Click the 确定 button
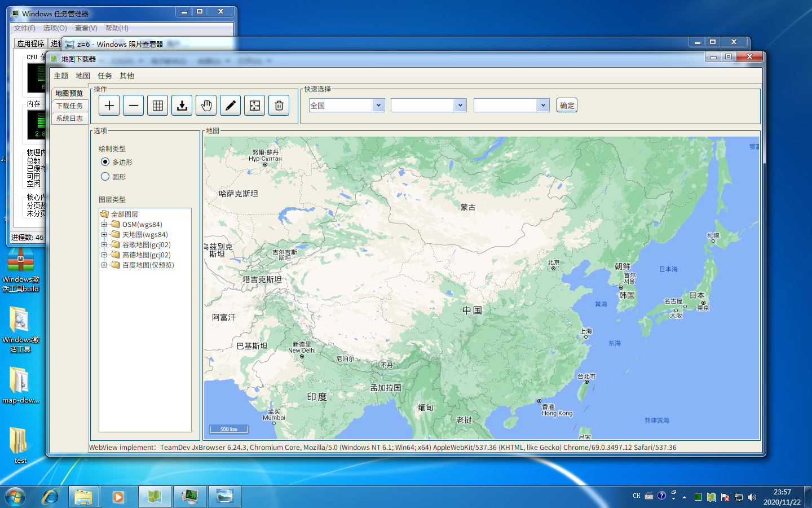The width and height of the screenshot is (812, 508). 567,106
